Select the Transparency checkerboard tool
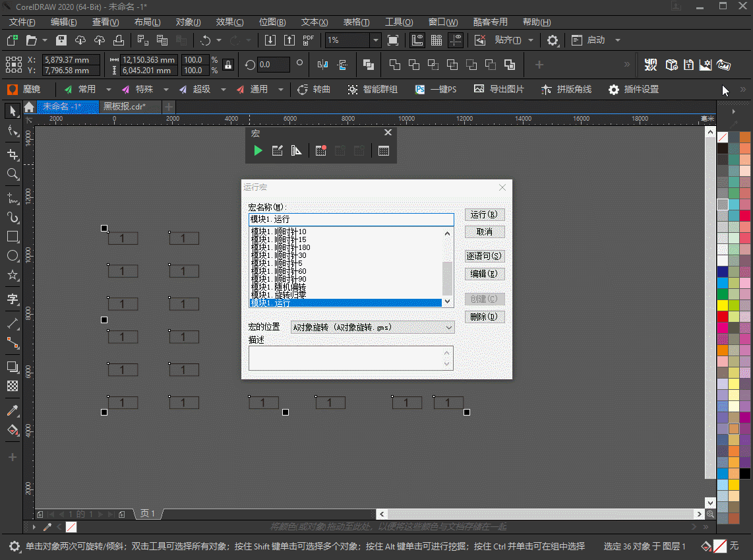The height and width of the screenshot is (560, 753). (x=13, y=386)
